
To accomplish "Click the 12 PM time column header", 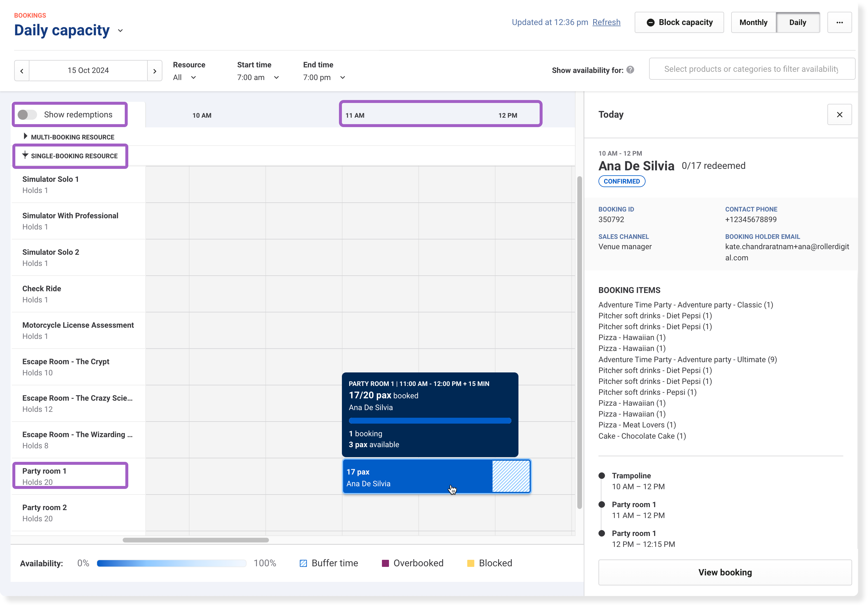I will pyautogui.click(x=508, y=116).
